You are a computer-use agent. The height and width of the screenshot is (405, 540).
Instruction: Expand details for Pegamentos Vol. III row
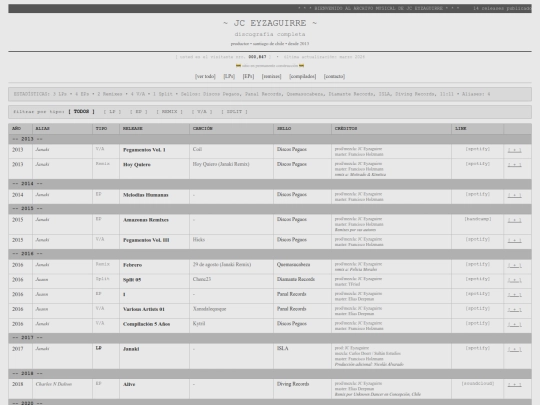(514, 240)
